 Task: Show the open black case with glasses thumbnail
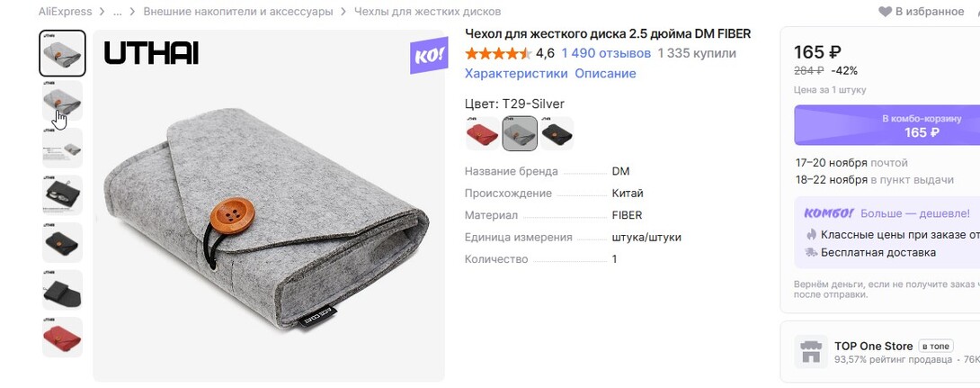click(63, 194)
